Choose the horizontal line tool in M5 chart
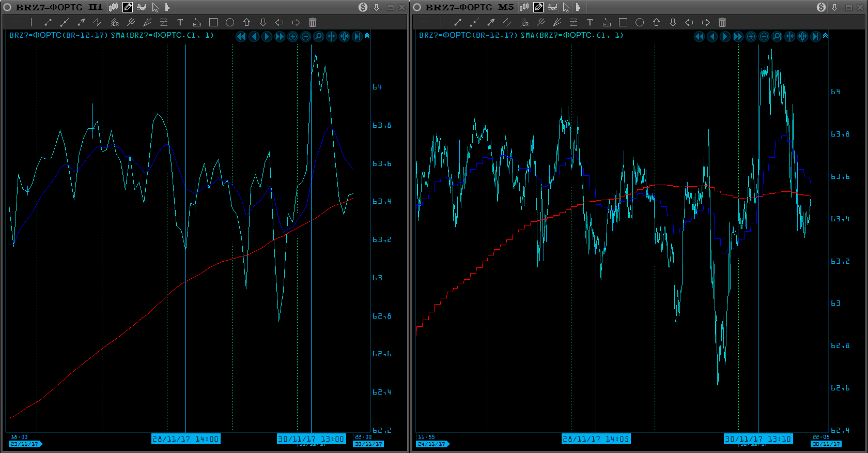 point(424,22)
